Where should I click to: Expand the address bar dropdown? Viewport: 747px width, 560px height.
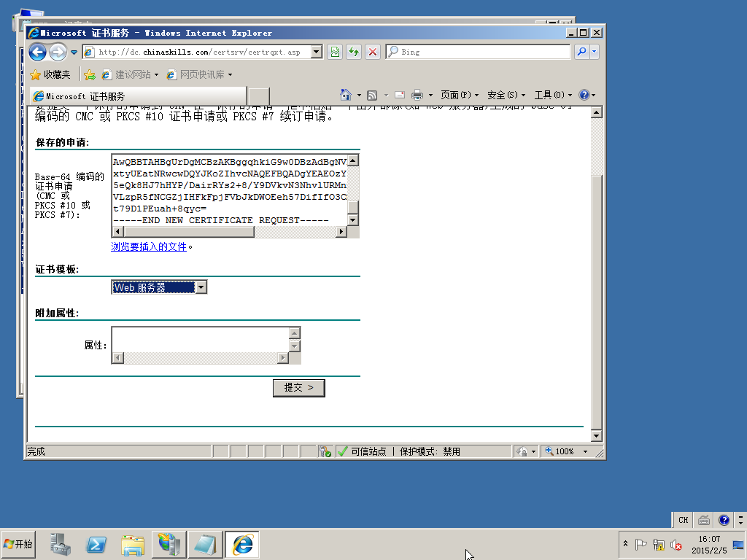[x=317, y=52]
